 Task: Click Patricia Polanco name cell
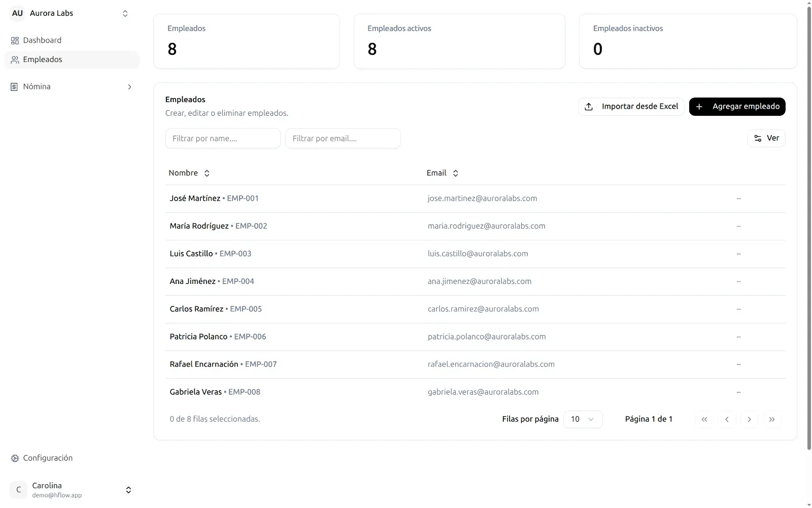(x=218, y=337)
